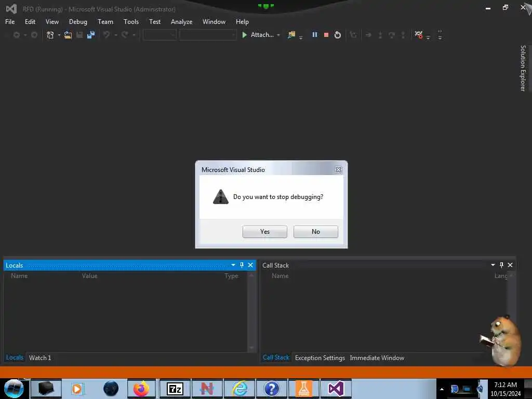The width and height of the screenshot is (532, 399).
Task: Open the Tools menu
Action: click(x=131, y=22)
